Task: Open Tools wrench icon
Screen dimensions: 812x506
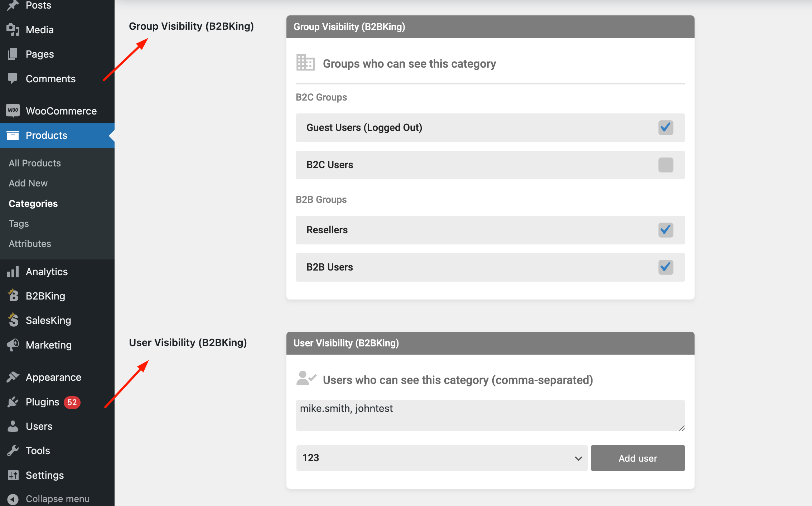Action: pyautogui.click(x=13, y=451)
